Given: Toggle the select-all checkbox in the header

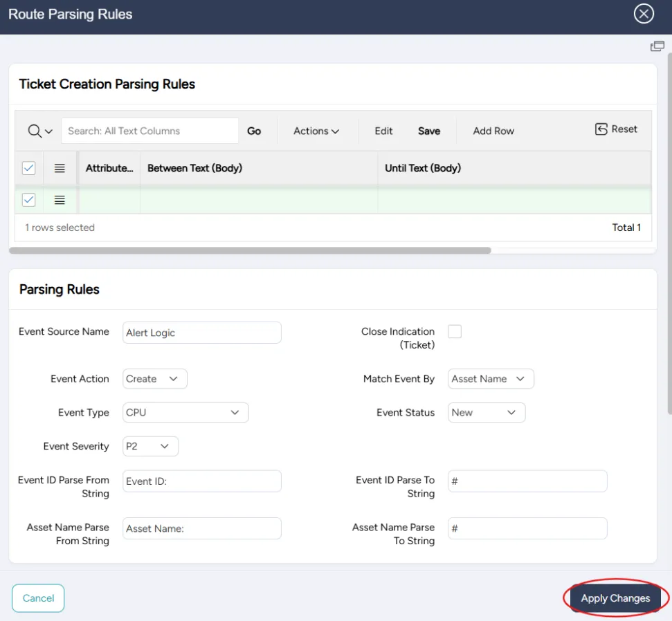Looking at the screenshot, I should 28,168.
